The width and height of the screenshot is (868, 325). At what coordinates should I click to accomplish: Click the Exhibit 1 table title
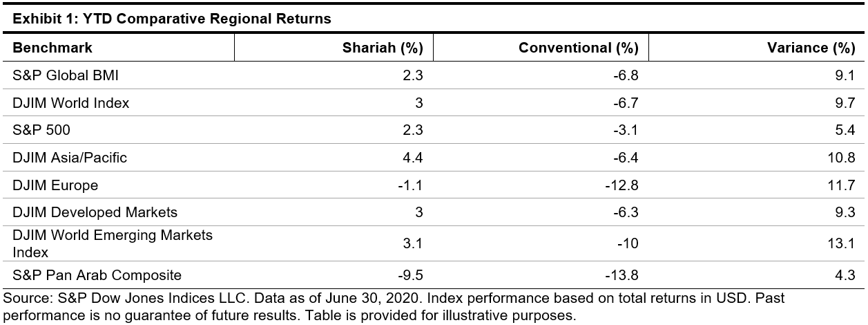[171, 19]
